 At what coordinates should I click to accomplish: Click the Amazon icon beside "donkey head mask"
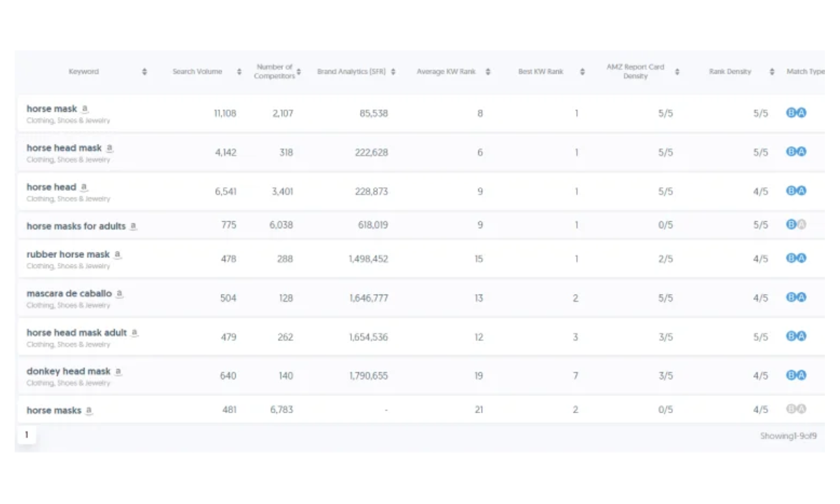tap(117, 371)
